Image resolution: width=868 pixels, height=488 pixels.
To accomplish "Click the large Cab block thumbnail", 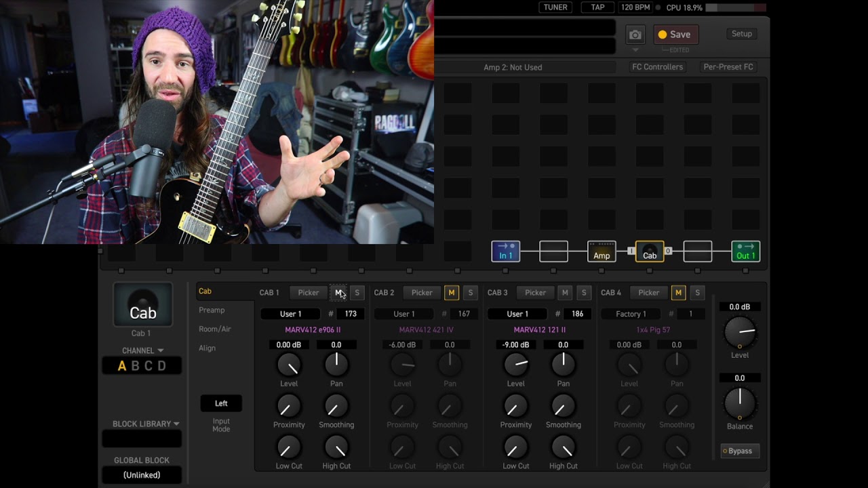I will tap(142, 304).
